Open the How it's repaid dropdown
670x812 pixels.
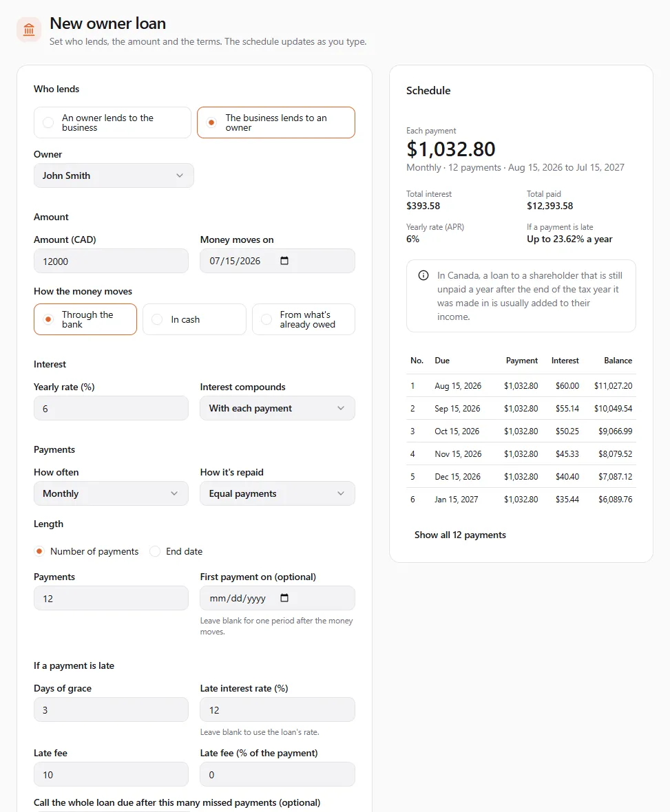(278, 493)
